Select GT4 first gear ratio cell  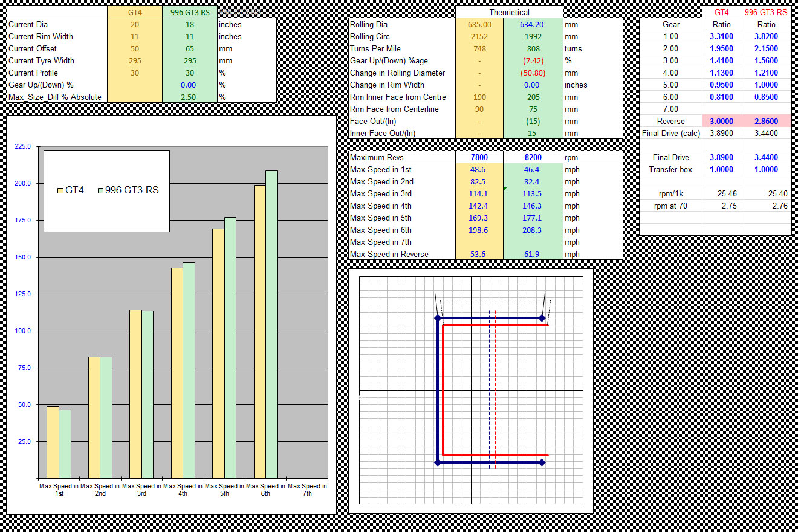pyautogui.click(x=722, y=37)
